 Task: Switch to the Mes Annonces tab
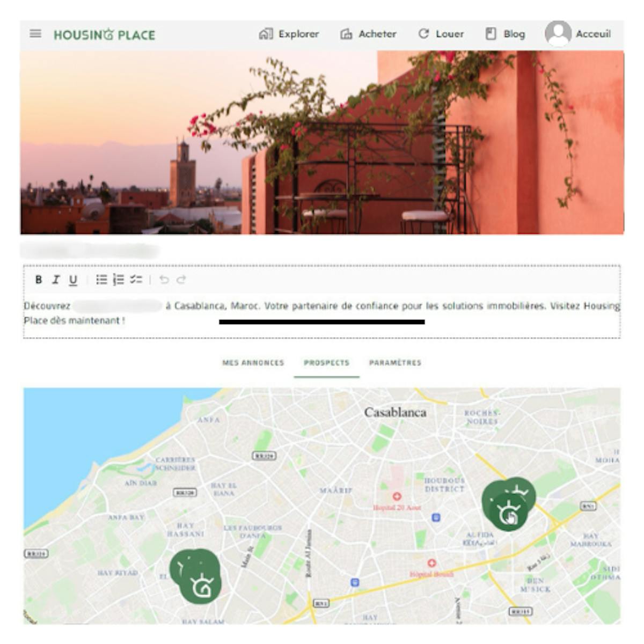pyautogui.click(x=253, y=363)
